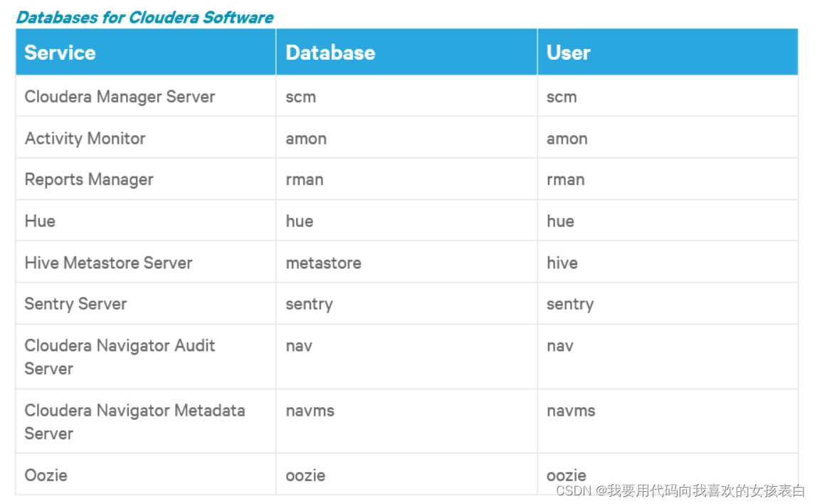The height and width of the screenshot is (504, 815).
Task: Select the rman user cell
Action: tap(565, 179)
